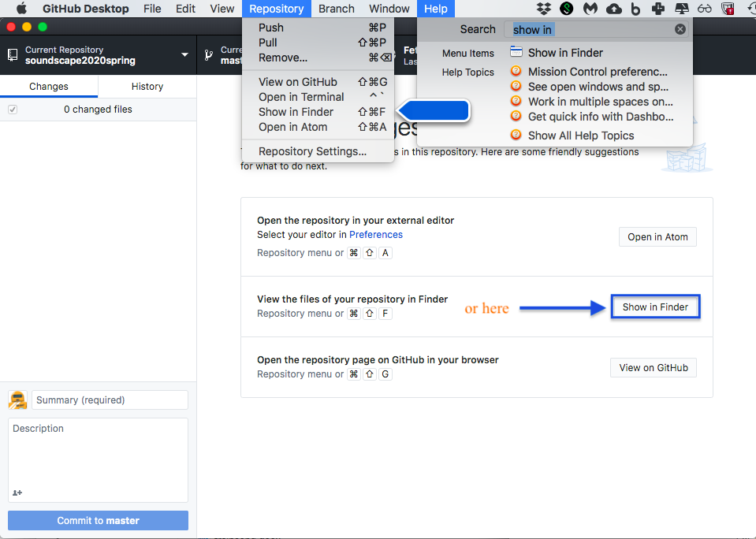Click the user avatar next to Summary
The height and width of the screenshot is (539, 756).
[18, 400]
